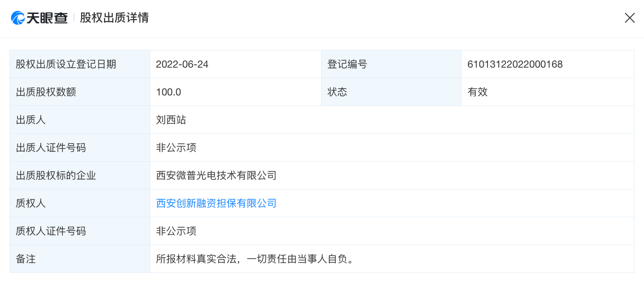
Task: Click the 质权人 label cell
Action: [31, 203]
